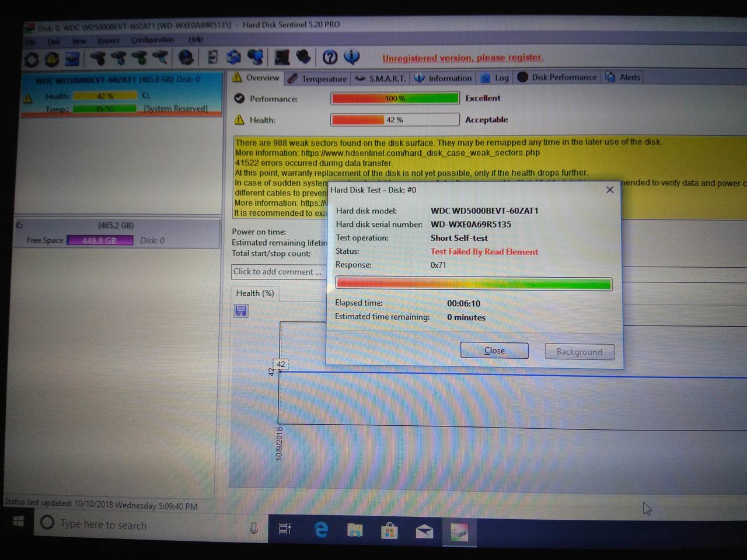Image resolution: width=747 pixels, height=560 pixels.
Task: Select the WDC WD5000BEVT disk in left panel
Action: 122,94
